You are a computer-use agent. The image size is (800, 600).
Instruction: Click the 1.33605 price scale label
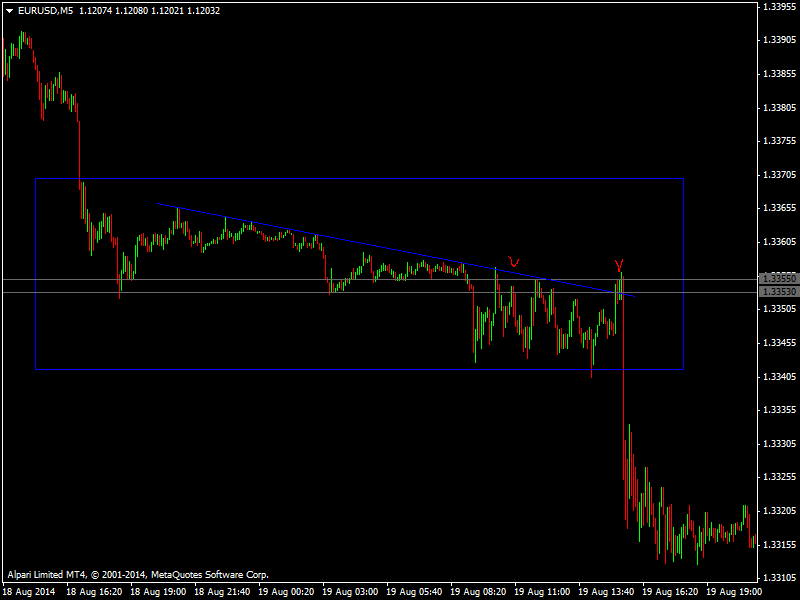pos(780,242)
